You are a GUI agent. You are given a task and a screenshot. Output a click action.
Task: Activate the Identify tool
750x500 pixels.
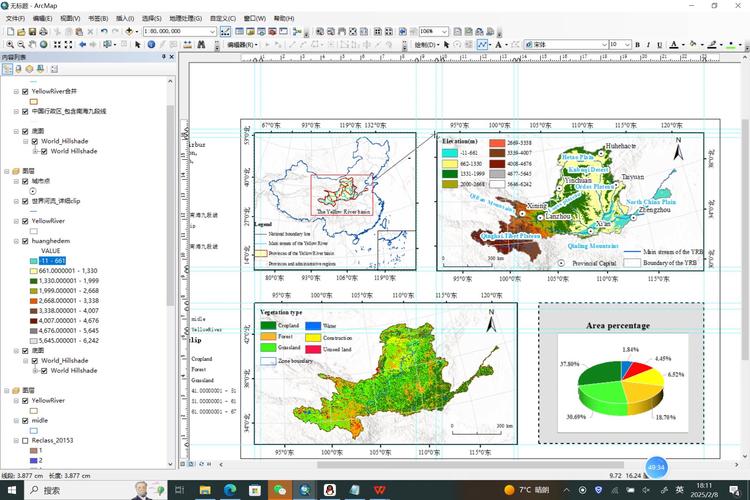point(152,45)
